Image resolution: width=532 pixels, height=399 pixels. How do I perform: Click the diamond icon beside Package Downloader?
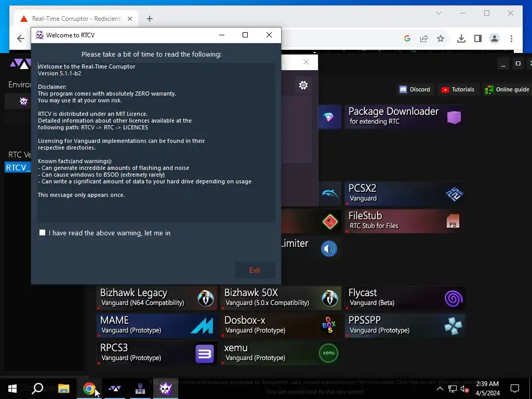click(328, 117)
